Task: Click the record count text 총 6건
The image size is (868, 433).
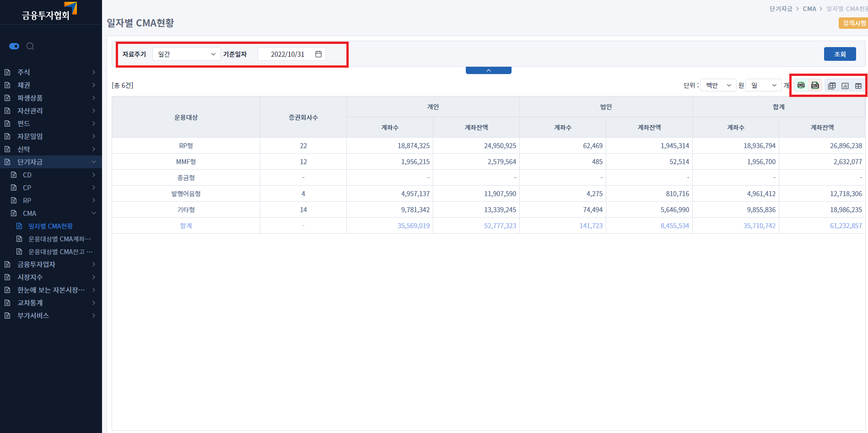Action: click(123, 86)
